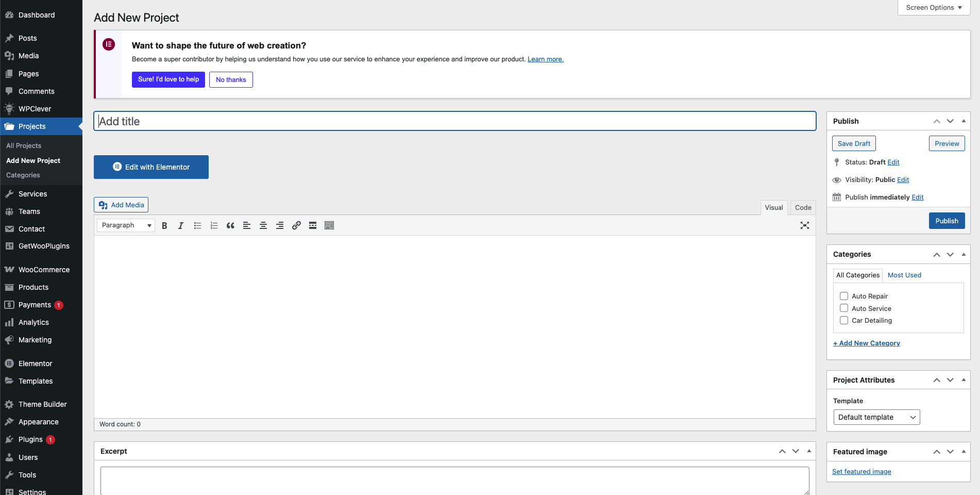Apply blockquote formatting
980x495 pixels.
pyautogui.click(x=230, y=225)
